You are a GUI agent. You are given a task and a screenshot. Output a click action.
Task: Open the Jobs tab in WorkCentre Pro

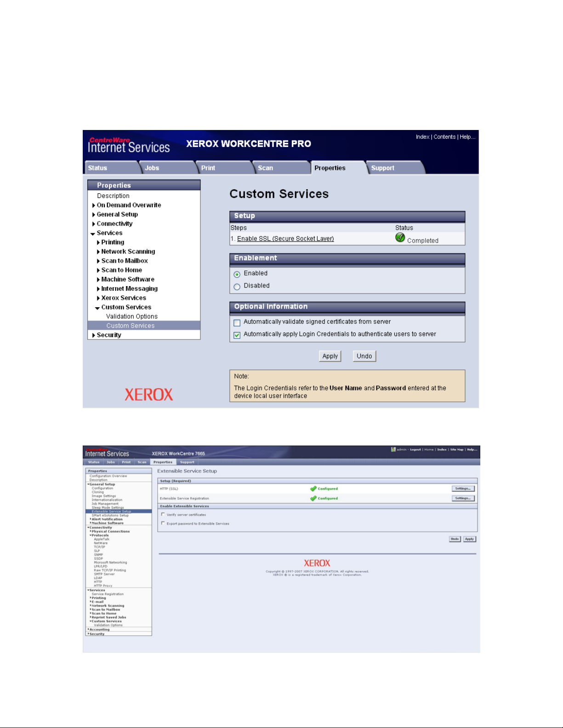pyautogui.click(x=167, y=168)
